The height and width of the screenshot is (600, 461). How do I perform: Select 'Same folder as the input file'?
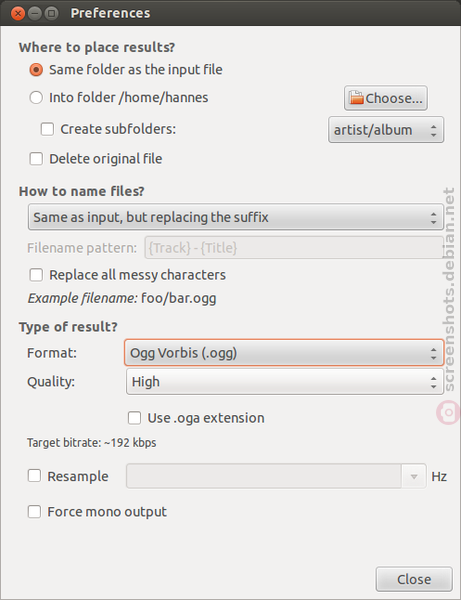[36, 70]
